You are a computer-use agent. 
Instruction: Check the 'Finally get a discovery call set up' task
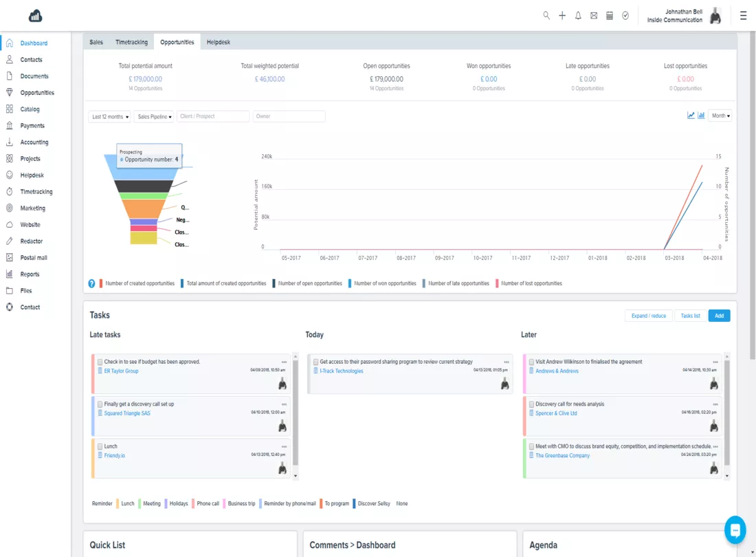(x=100, y=404)
